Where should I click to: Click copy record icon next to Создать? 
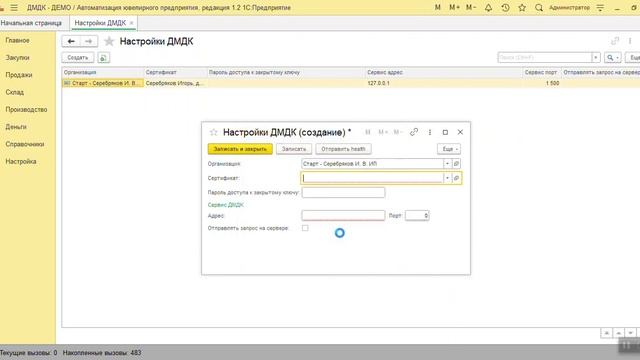click(x=103, y=58)
